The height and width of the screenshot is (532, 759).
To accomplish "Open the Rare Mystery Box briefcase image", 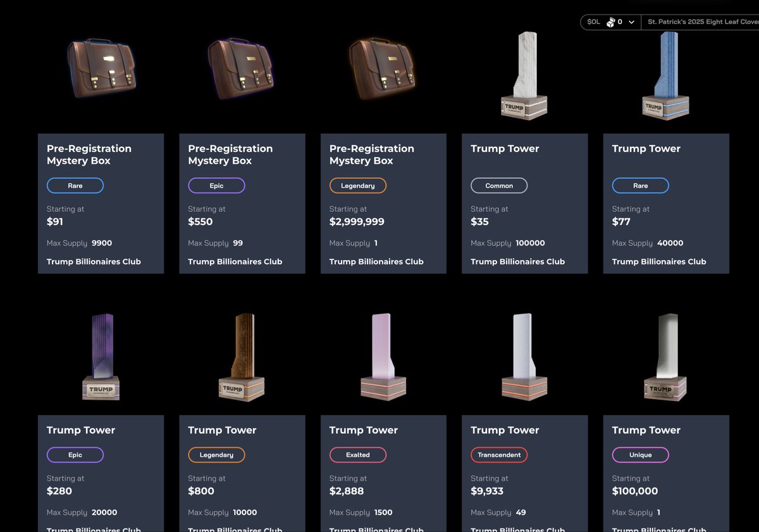I will (101, 69).
